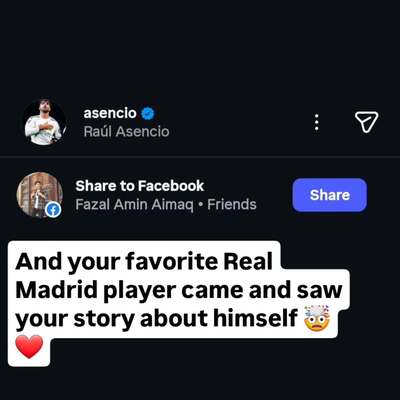
Task: Open the three-dot more options menu
Action: click(x=317, y=122)
